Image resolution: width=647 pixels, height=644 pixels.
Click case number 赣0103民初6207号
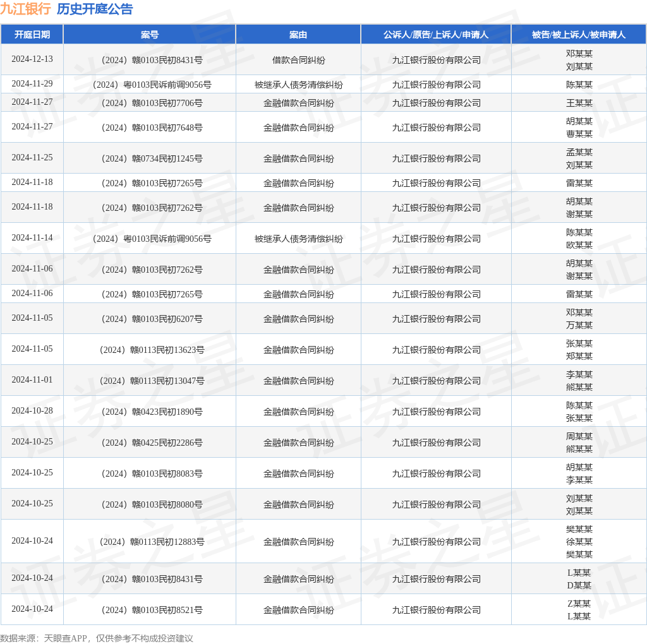(152, 319)
